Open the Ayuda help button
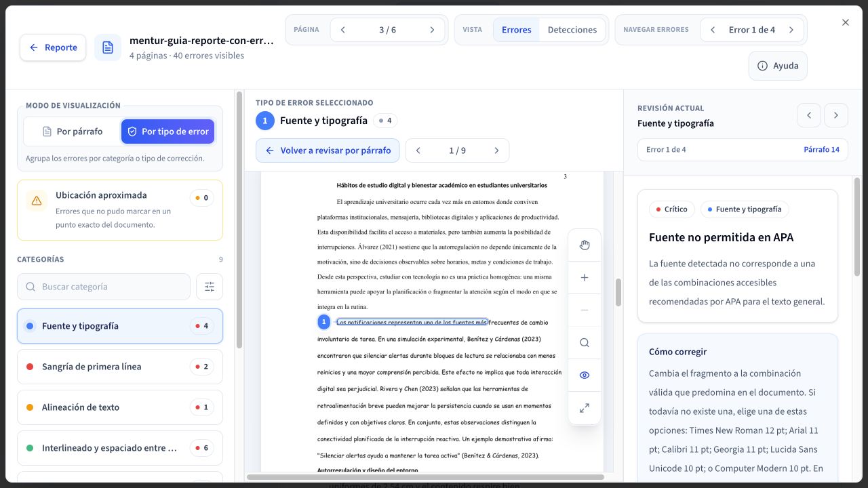 pyautogui.click(x=778, y=66)
